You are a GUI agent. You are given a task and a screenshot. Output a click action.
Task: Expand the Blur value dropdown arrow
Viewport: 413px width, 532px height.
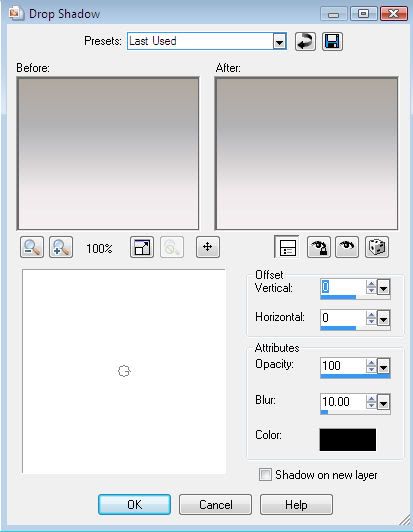point(383,403)
